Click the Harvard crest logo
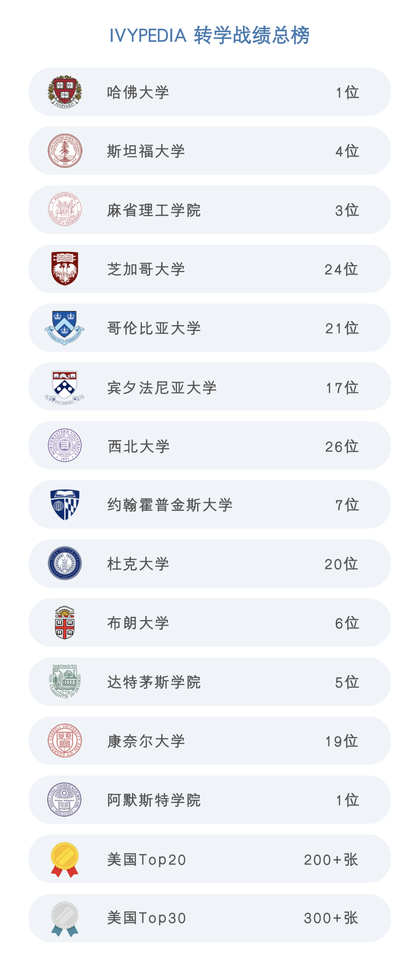Viewport: 419px width, 980px height. [65, 92]
